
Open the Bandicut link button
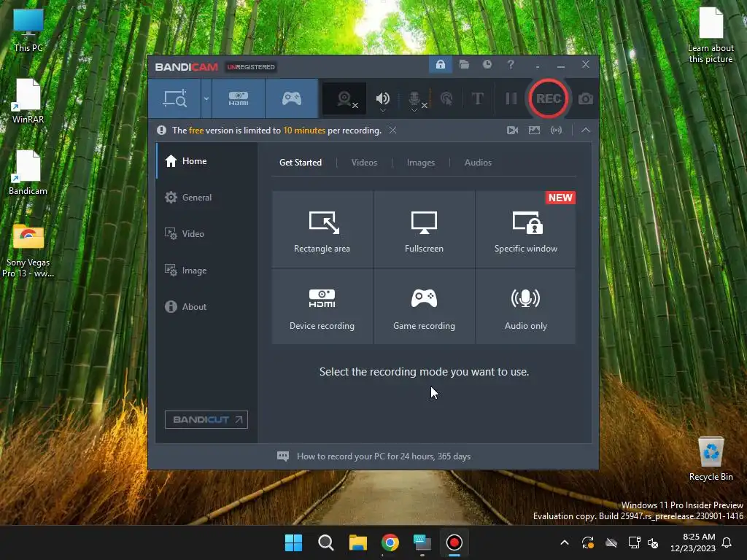click(x=206, y=419)
